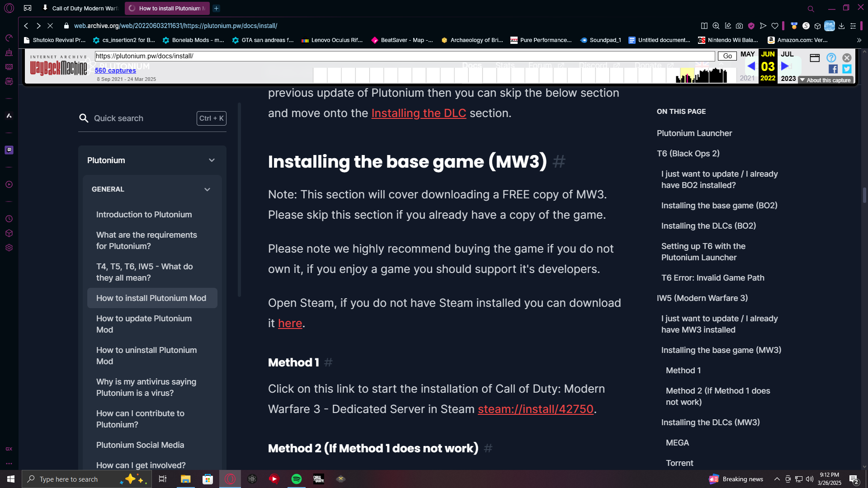This screenshot has width=868, height=488.
Task: Open the downloads icon in toolbar
Action: (x=841, y=26)
